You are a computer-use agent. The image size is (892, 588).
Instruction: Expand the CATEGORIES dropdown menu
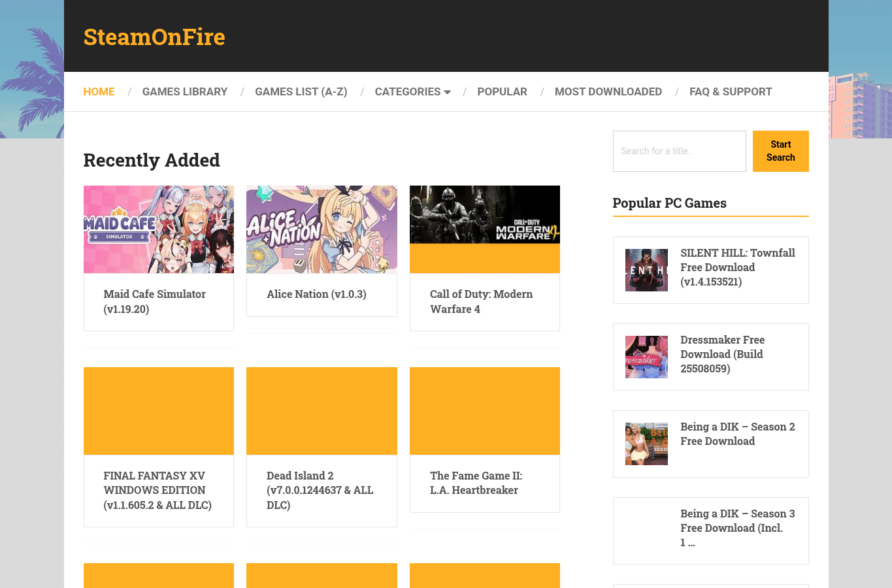click(413, 91)
